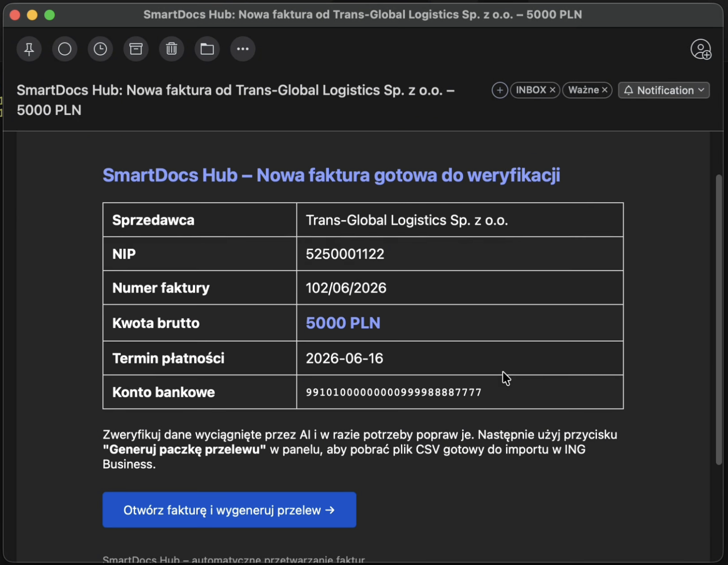The image size is (728, 565).
Task: Select the NIP value 5250001122
Action: [x=345, y=254]
